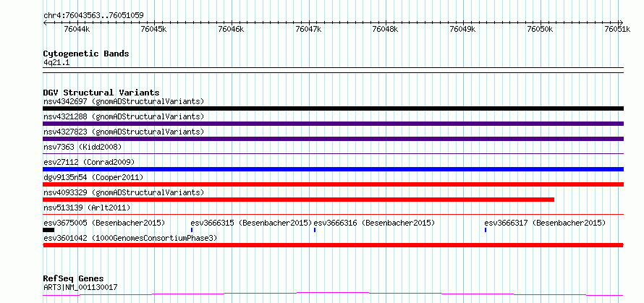The width and height of the screenshot is (644, 303).
Task: Click the chr4:76043563..76051059 coordinate text
Action: pyautogui.click(x=93, y=16)
